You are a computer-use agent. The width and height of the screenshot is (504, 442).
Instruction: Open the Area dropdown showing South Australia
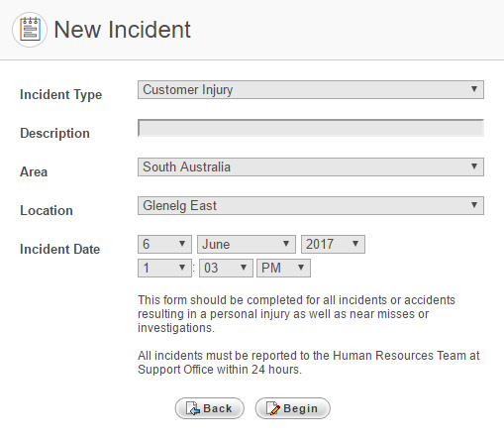coord(311,166)
